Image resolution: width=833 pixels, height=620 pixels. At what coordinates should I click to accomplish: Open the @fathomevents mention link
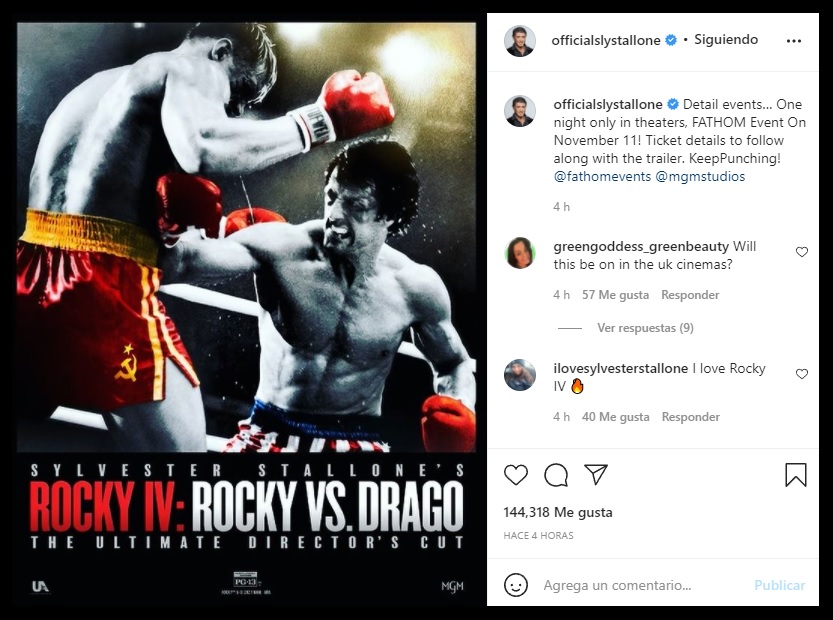[602, 176]
